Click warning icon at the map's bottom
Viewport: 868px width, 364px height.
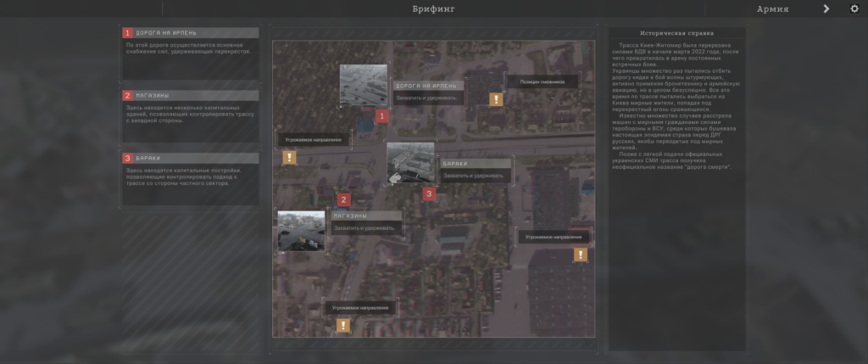pyautogui.click(x=342, y=325)
